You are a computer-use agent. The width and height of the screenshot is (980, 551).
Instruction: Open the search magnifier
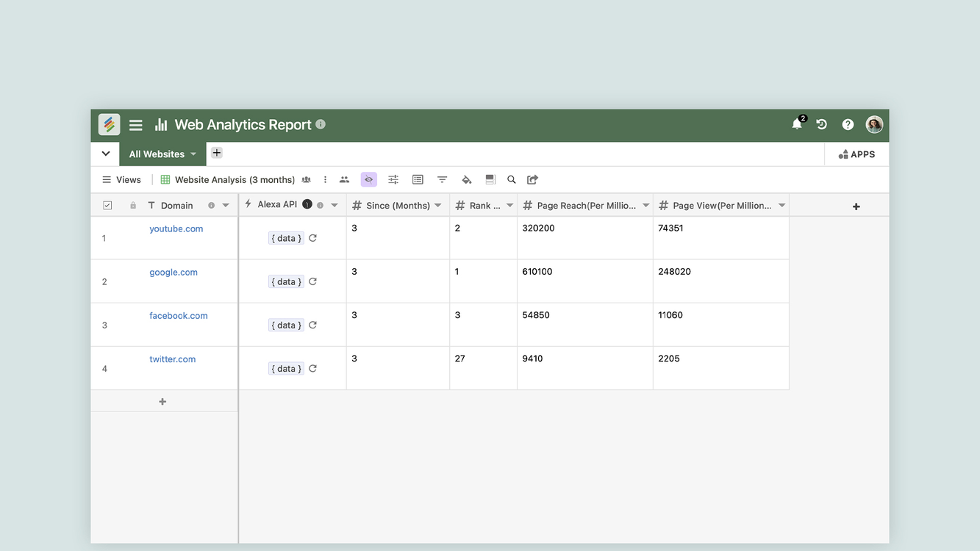512,179
